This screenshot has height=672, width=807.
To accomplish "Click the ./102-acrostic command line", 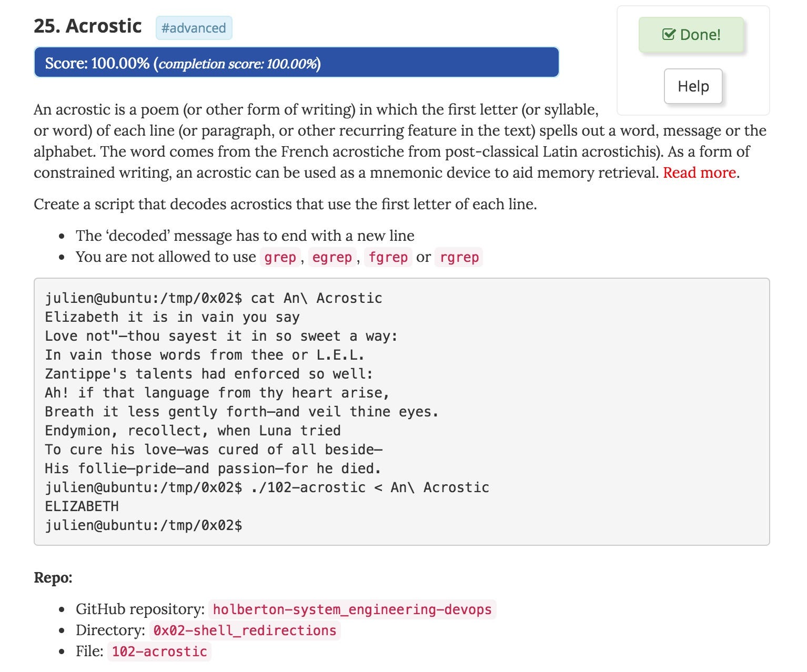I will 267,487.
